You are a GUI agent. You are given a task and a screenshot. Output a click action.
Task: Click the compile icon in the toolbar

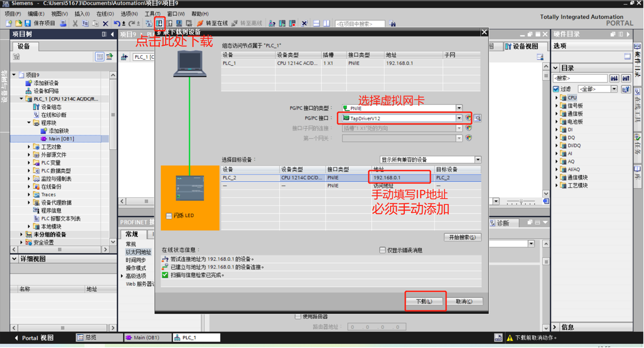point(149,23)
